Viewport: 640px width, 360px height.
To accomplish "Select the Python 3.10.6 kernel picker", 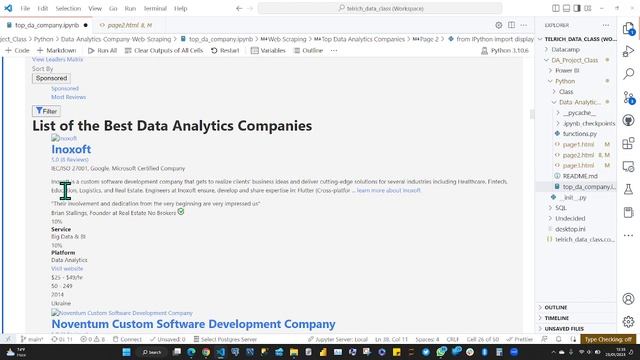I will [505, 51].
